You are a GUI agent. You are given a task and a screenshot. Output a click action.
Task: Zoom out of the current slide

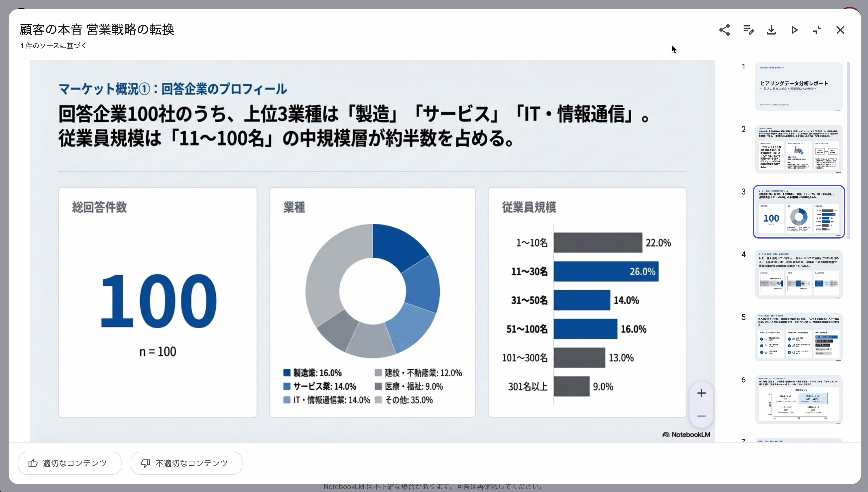701,416
